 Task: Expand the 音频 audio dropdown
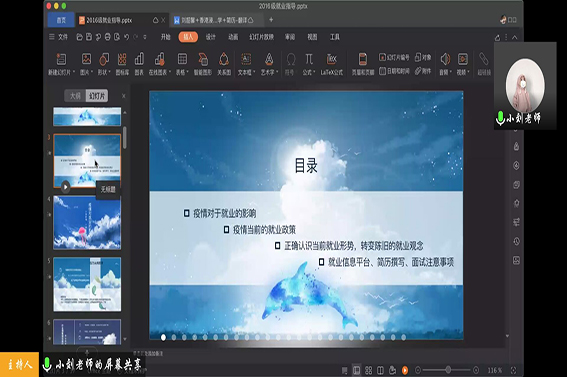(x=451, y=72)
